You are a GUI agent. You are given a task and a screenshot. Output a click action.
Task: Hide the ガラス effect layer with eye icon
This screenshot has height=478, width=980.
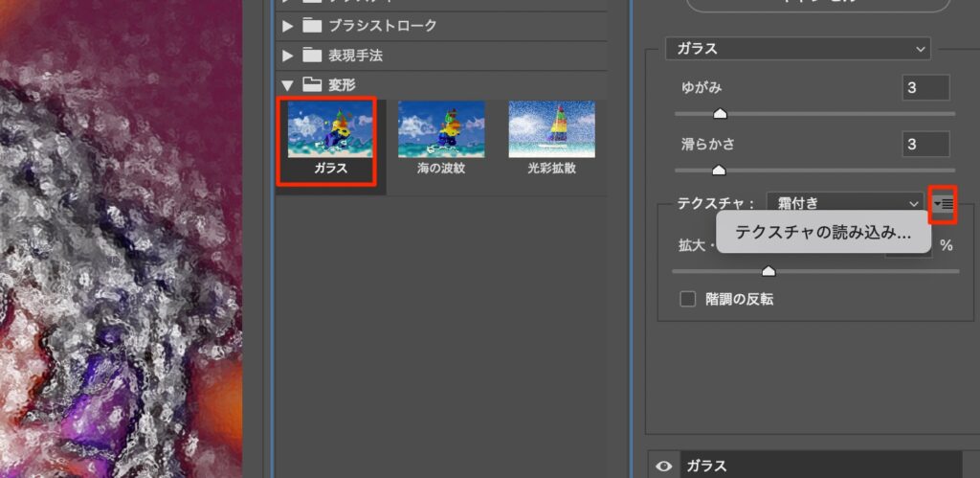tap(663, 467)
